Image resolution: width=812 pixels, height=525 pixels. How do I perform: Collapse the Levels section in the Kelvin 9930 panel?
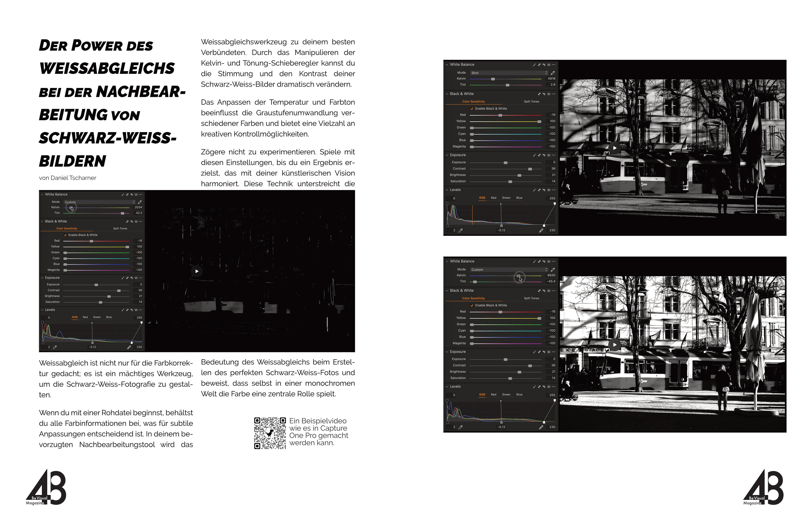(447, 387)
